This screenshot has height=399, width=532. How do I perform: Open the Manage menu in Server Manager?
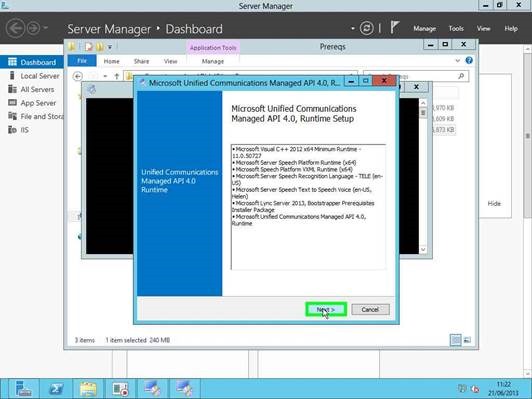point(424,28)
